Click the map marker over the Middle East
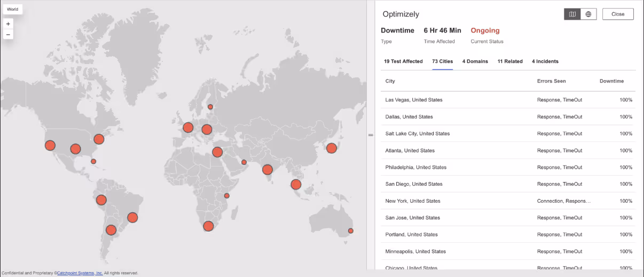Image resolution: width=644 pixels, height=277 pixels. 217,152
